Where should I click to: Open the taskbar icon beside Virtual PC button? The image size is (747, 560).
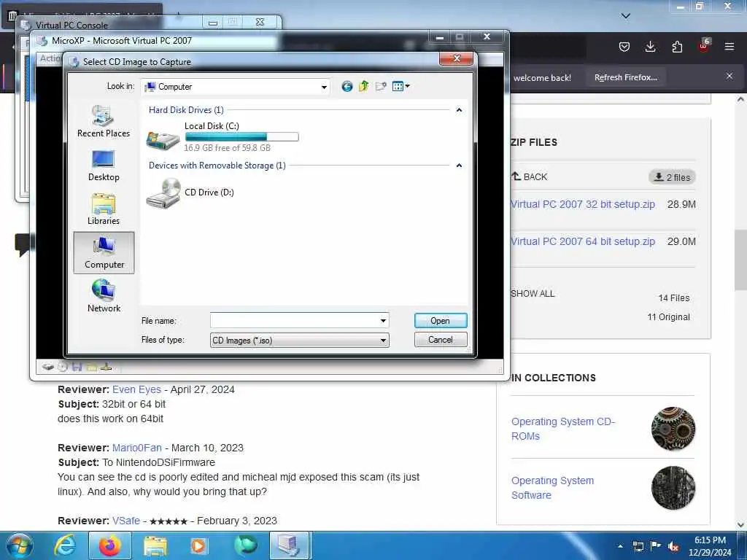(x=245, y=545)
